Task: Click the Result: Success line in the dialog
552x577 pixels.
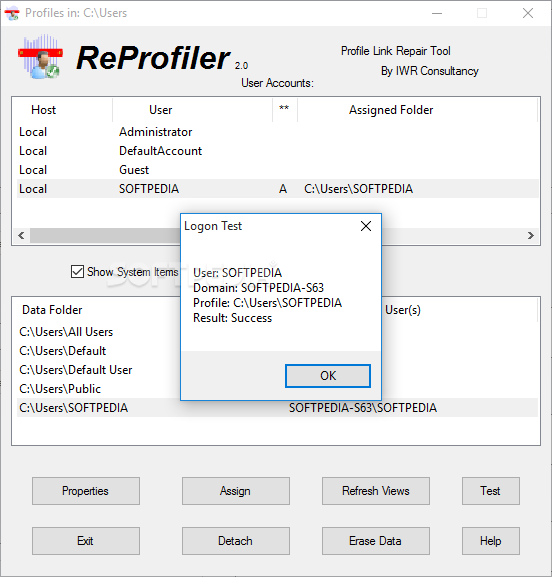Action: pos(233,318)
